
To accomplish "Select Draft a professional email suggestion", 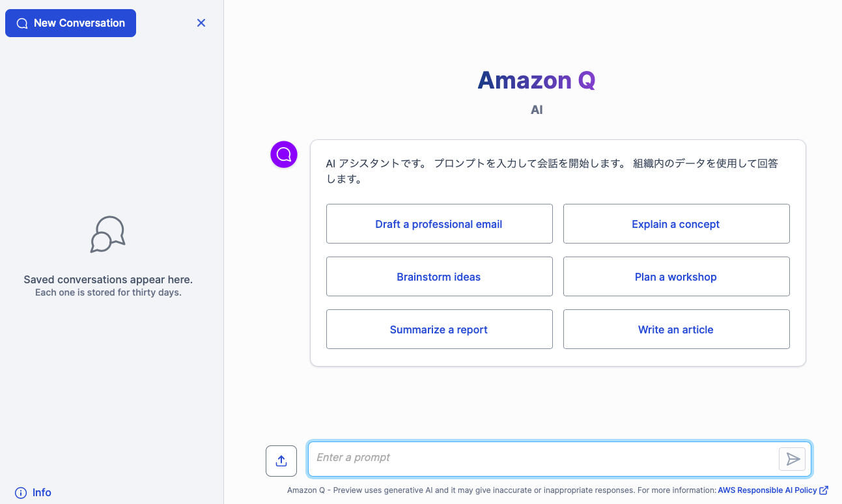I will 440,224.
